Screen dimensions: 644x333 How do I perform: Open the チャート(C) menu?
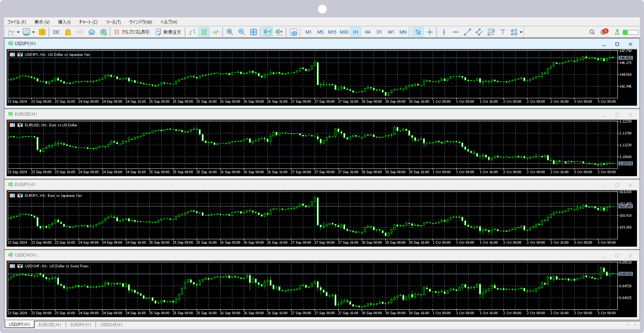pyautogui.click(x=88, y=22)
